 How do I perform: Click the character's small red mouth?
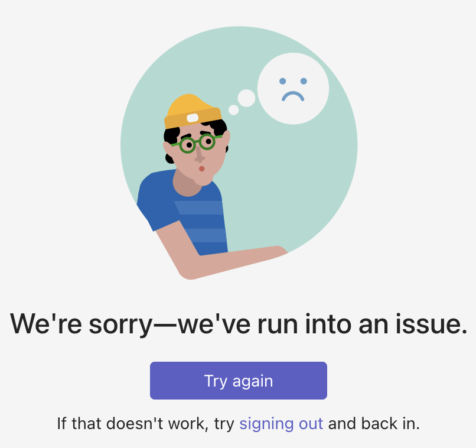[x=201, y=168]
